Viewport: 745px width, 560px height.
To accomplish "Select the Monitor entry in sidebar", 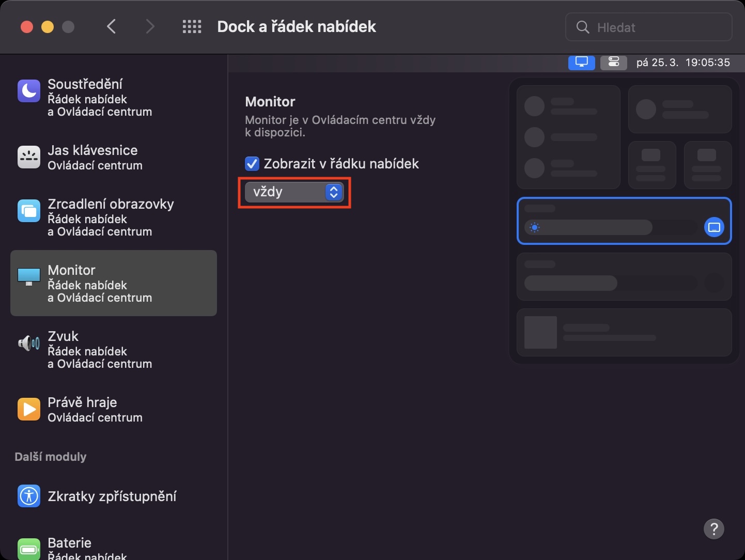I will pos(113,283).
